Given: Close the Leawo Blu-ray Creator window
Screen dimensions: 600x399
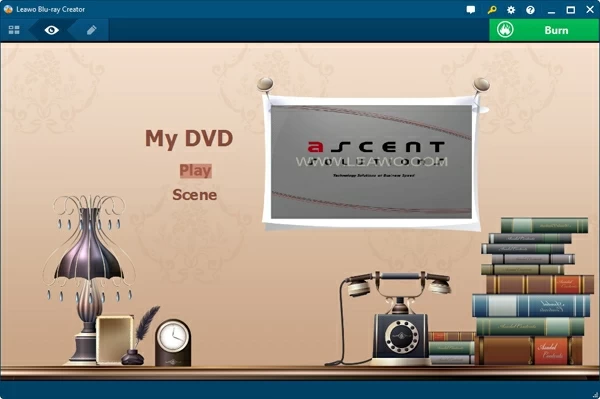Looking at the screenshot, I should pyautogui.click(x=590, y=10).
